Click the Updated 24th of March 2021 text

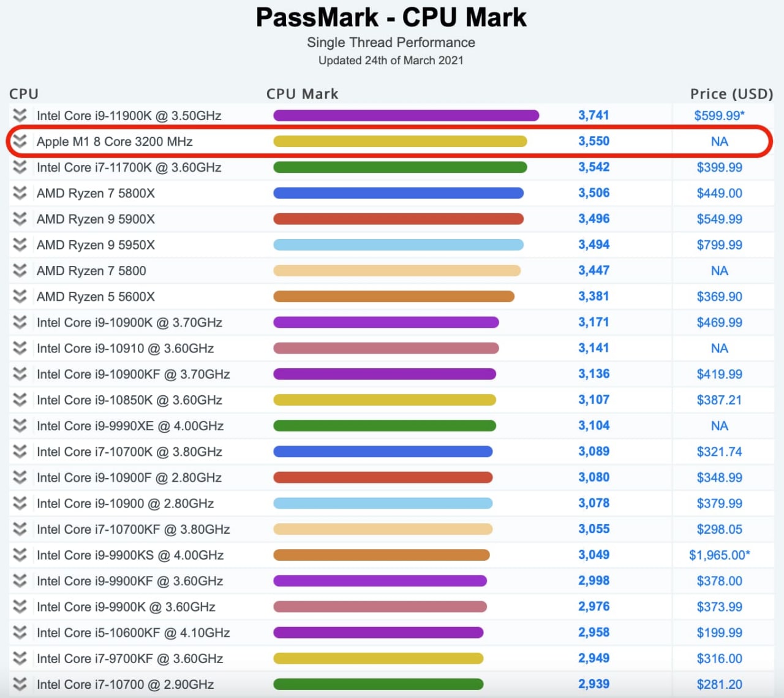(x=391, y=61)
